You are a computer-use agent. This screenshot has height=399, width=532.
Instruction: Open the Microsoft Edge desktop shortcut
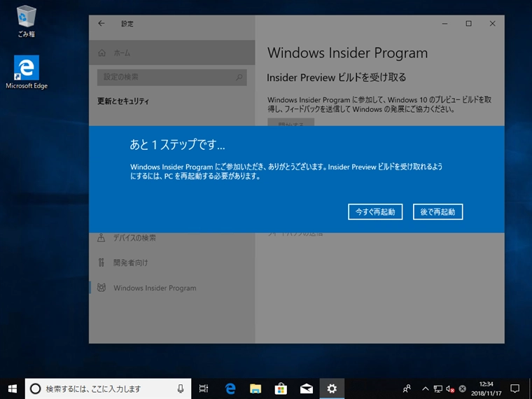(27, 72)
